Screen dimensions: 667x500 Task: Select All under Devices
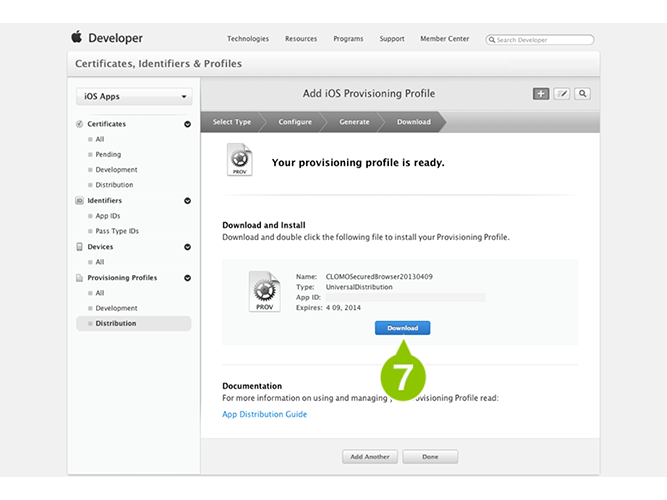click(x=100, y=262)
